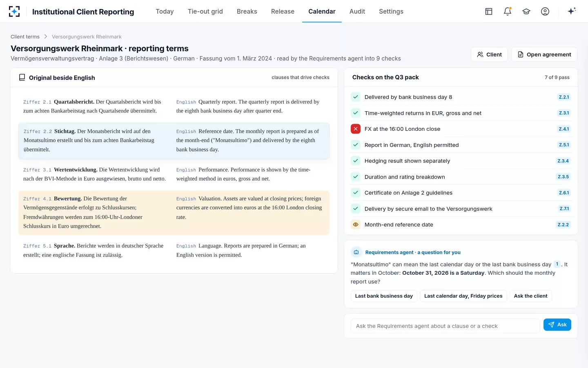The width and height of the screenshot is (588, 368).
Task: Choose Last calendar day, Friday prices
Action: pyautogui.click(x=463, y=296)
